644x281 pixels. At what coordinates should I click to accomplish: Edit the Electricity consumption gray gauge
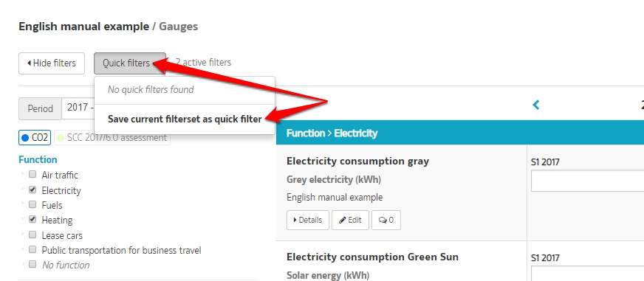tap(350, 220)
